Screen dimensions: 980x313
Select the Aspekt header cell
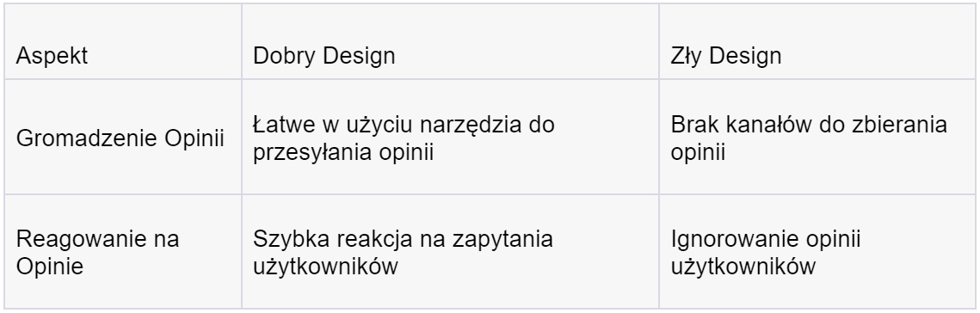tap(123, 42)
